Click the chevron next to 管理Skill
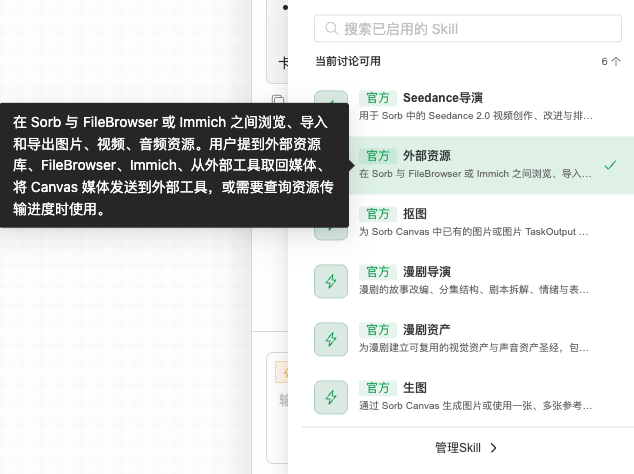This screenshot has width=634, height=474. pos(493,448)
